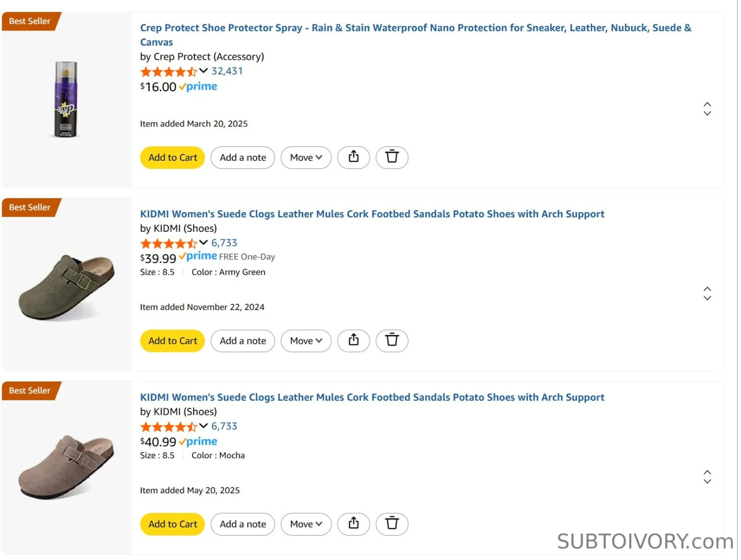Share the Army Green KIDMI clogs
This screenshot has height=560, width=741.
[x=354, y=341]
